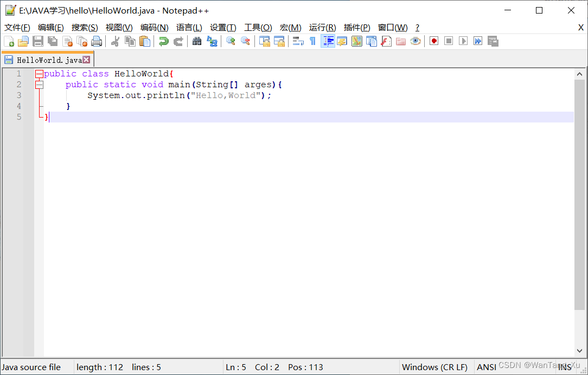588x375 pixels.
Task: Toggle synchronize horizontal scrolling icon
Action: coord(279,41)
